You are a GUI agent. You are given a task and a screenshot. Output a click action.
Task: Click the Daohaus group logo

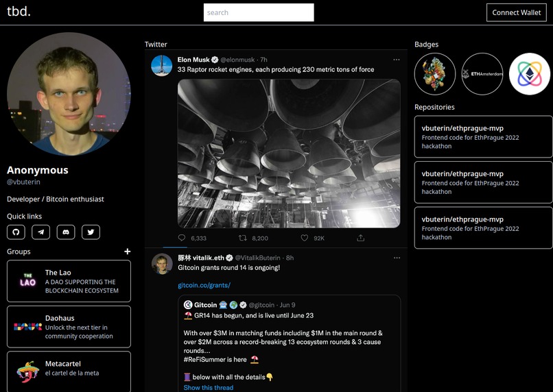[x=28, y=326]
